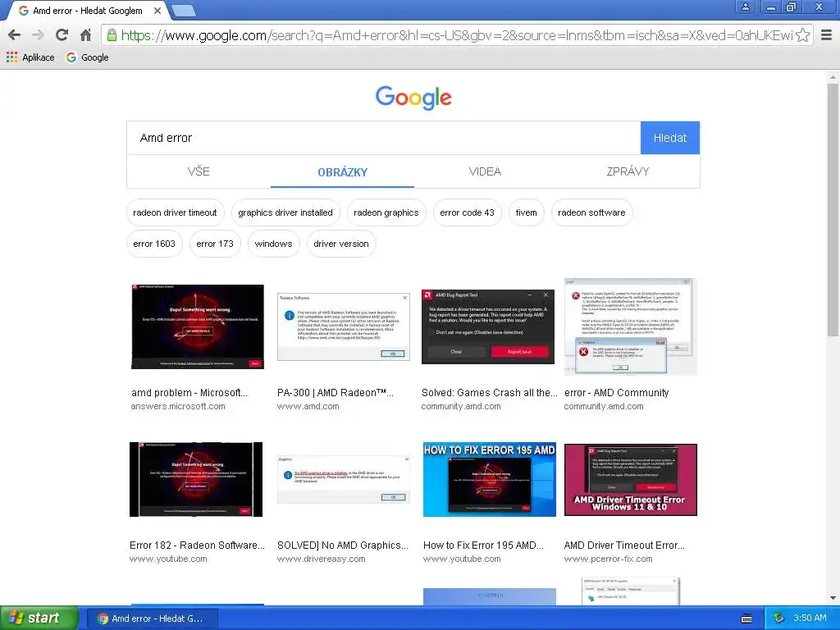Click www.drivereasy.com source text
840x630 pixels.
coord(321,559)
